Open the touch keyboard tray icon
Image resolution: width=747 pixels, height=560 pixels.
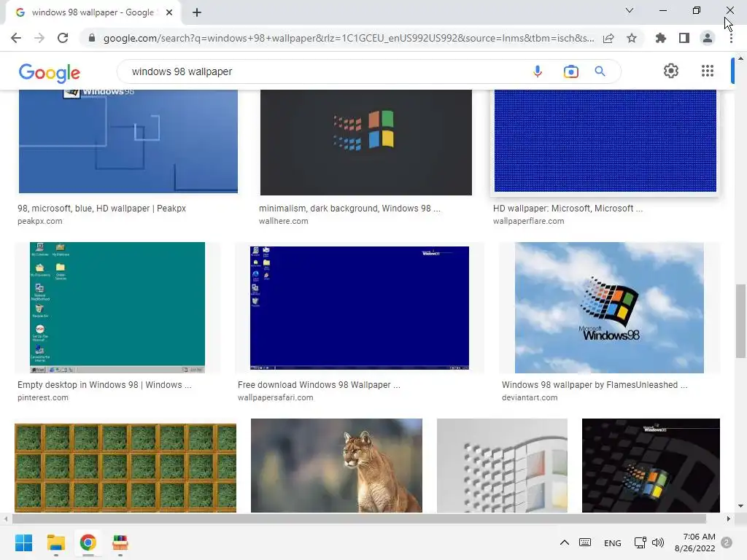tap(585, 542)
